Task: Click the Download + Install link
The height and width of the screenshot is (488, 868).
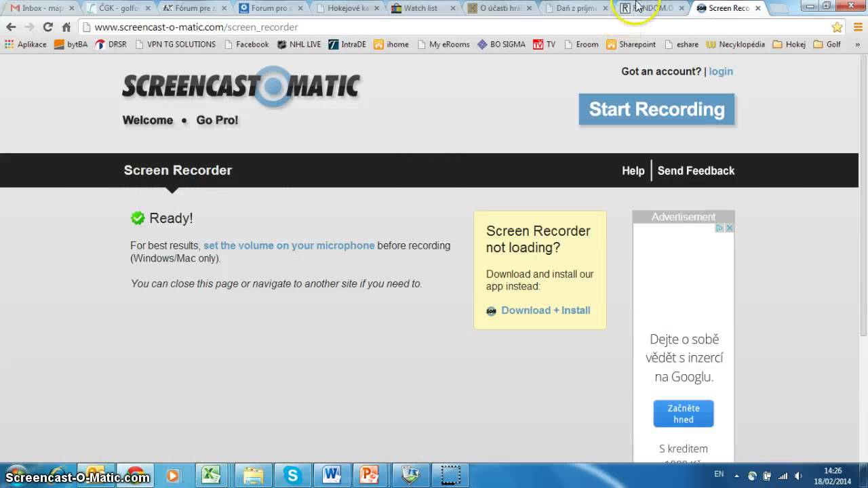Action: [546, 310]
